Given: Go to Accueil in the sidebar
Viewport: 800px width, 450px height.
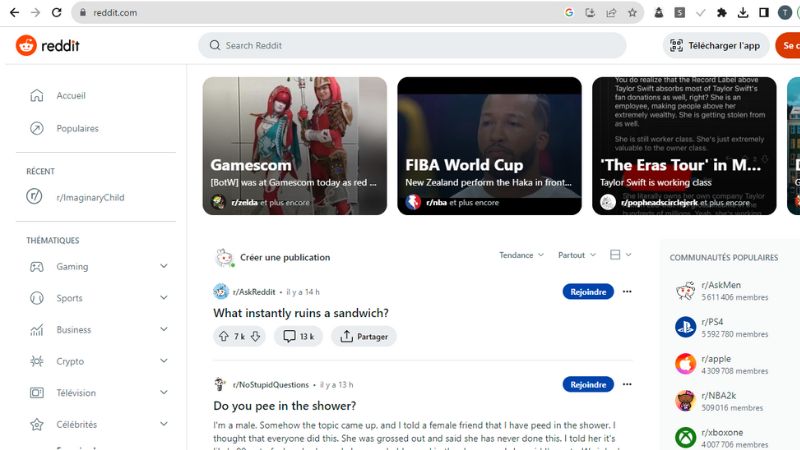Looking at the screenshot, I should (x=70, y=96).
